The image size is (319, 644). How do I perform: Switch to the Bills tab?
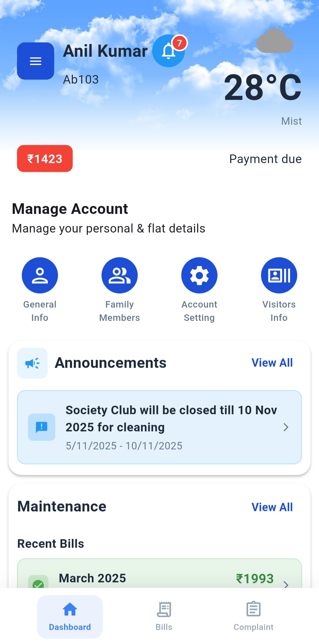(164, 616)
